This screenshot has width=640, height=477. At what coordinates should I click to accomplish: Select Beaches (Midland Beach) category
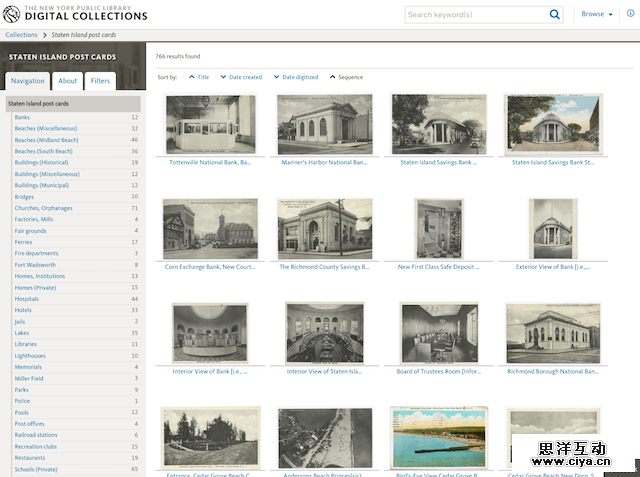tap(46, 140)
